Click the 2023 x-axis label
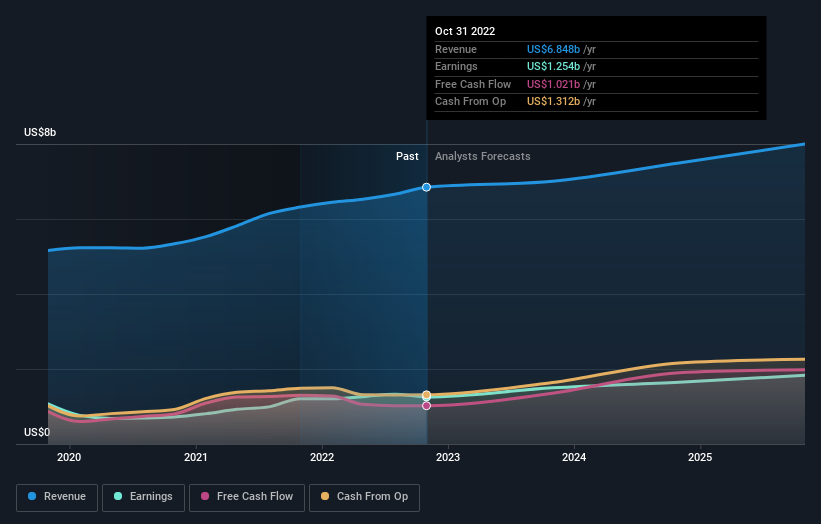This screenshot has height=524, width=821. (448, 458)
